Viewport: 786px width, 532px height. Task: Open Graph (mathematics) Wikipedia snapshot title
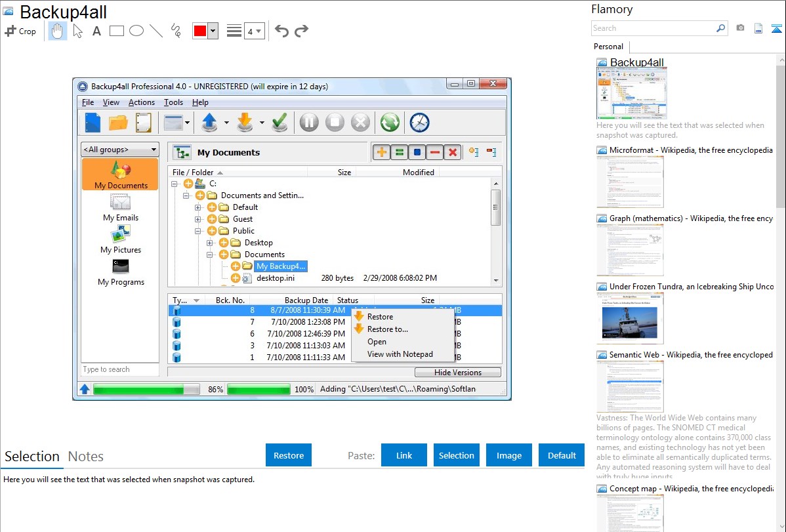pos(691,218)
